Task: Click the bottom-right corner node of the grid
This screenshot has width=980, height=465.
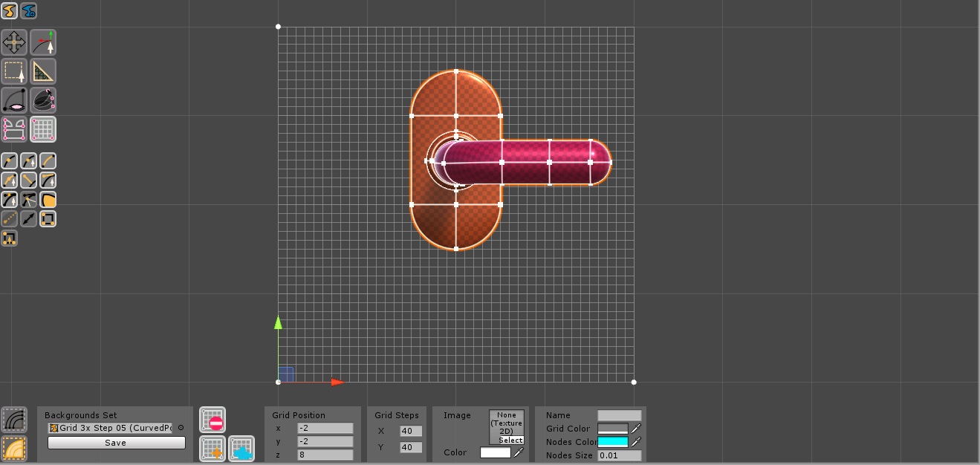Action: [x=634, y=383]
